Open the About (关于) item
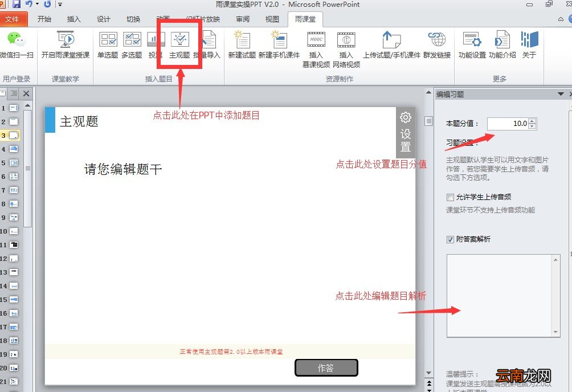572x392 pixels. point(529,44)
